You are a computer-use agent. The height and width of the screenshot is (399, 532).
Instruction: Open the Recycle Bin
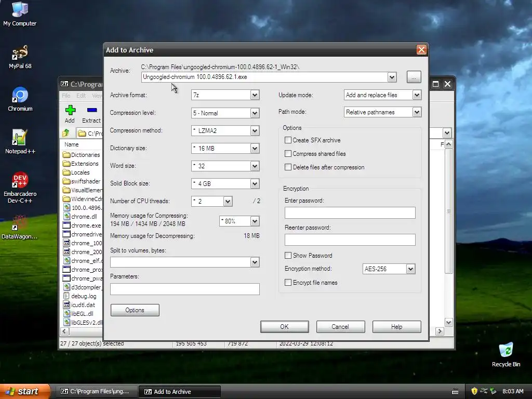coord(506,355)
